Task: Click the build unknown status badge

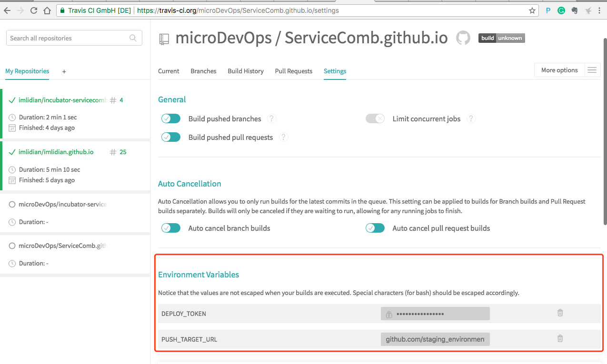Action: (x=501, y=38)
